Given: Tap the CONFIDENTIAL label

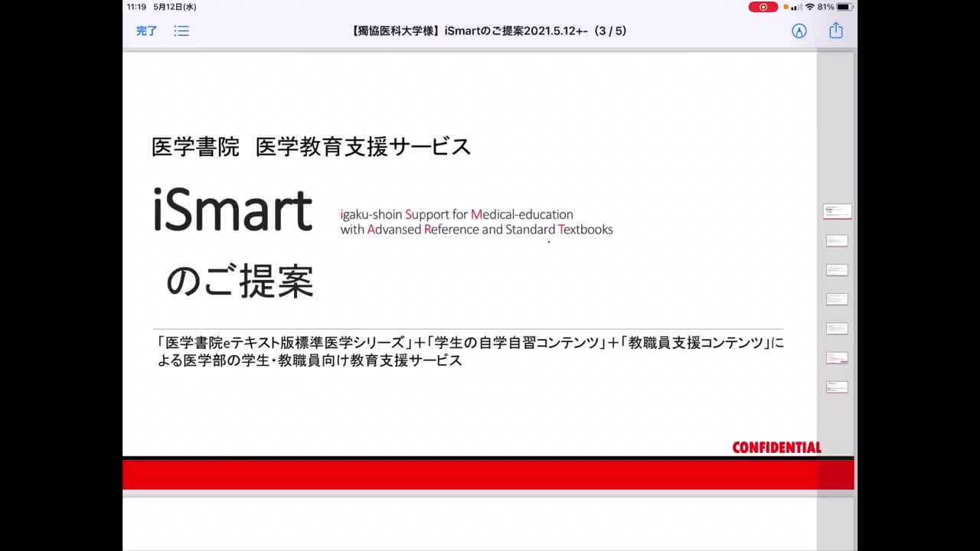Looking at the screenshot, I should 776,448.
